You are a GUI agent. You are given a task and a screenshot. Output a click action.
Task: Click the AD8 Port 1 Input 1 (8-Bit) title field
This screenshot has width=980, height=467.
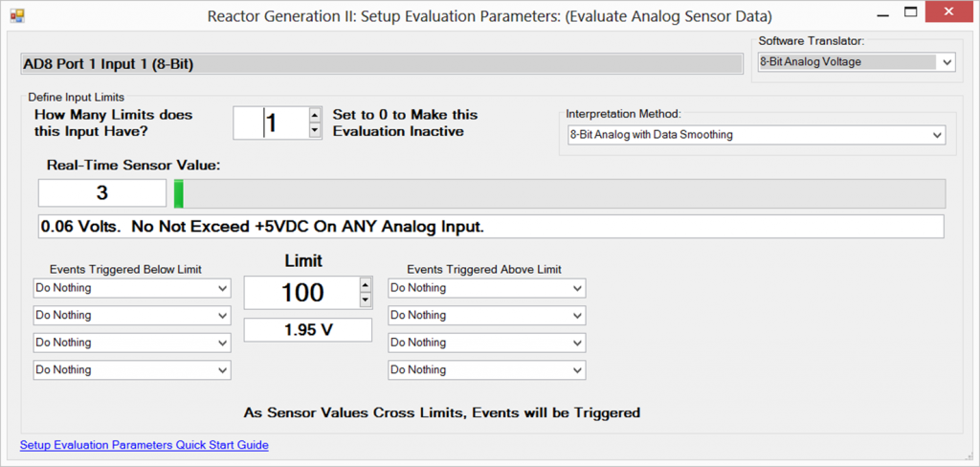(381, 64)
